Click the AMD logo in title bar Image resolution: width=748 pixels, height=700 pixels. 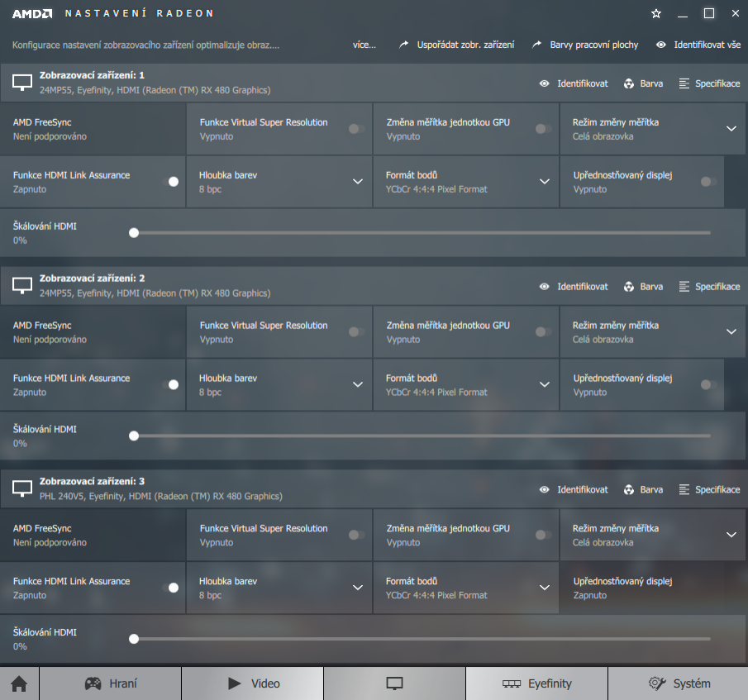(32, 14)
